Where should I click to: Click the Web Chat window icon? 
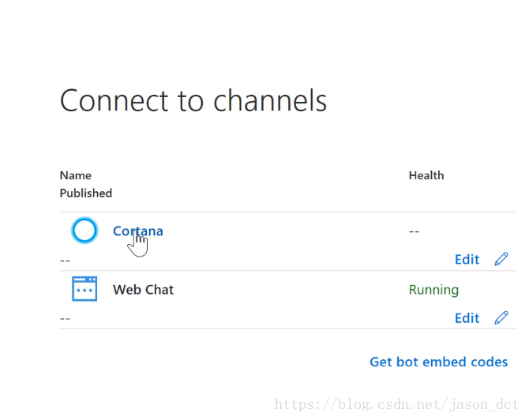coord(84,289)
